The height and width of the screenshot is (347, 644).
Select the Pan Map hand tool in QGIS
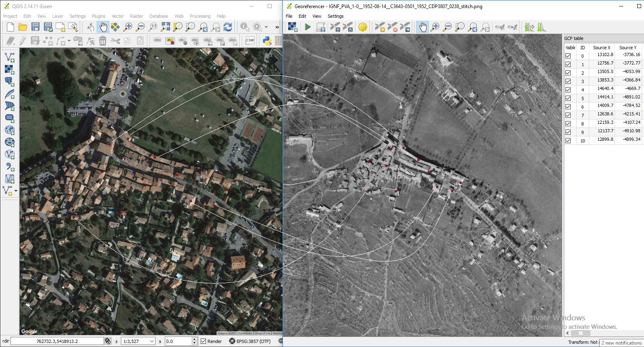point(103,27)
